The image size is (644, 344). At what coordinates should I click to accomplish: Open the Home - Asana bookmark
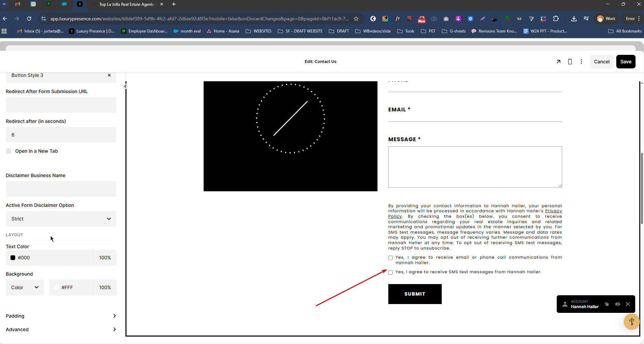223,31
